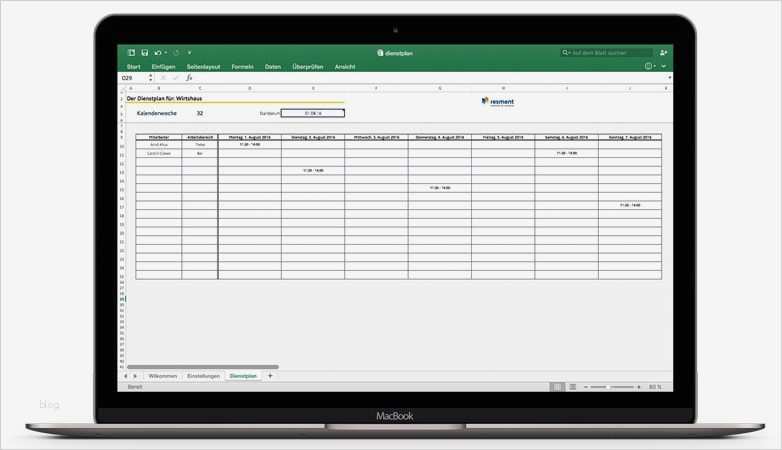Open the Start ribbon tab
The image size is (782, 450).
[x=134, y=66]
